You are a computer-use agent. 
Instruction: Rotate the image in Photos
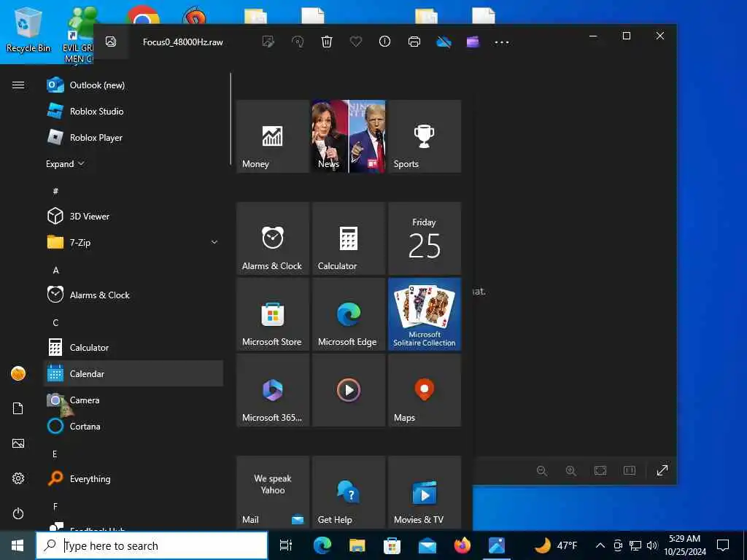298,42
